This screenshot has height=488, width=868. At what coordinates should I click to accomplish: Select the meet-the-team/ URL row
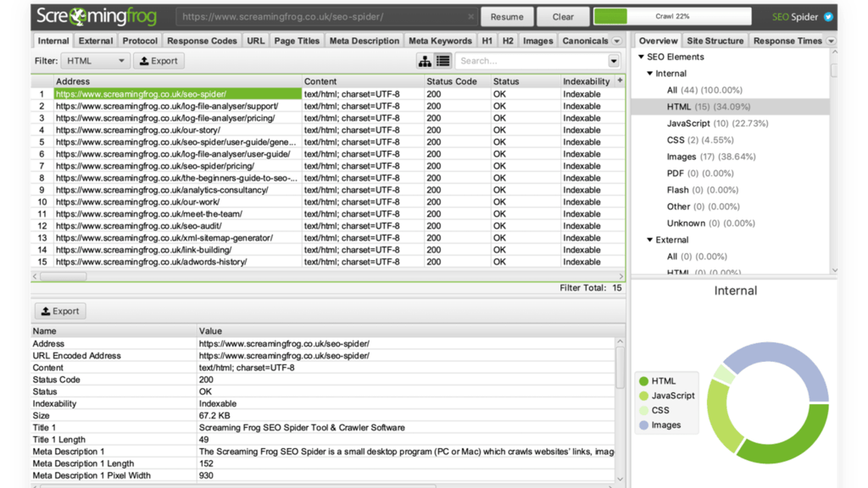pyautogui.click(x=328, y=214)
